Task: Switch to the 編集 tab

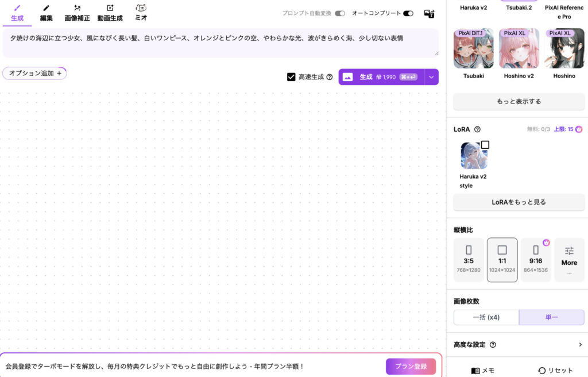Action: [x=47, y=13]
